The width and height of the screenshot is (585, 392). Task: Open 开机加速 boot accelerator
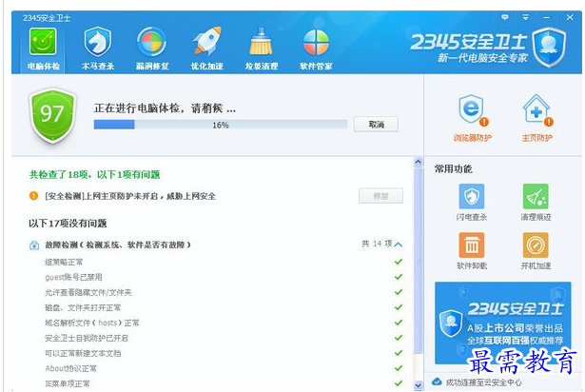pyautogui.click(x=536, y=251)
